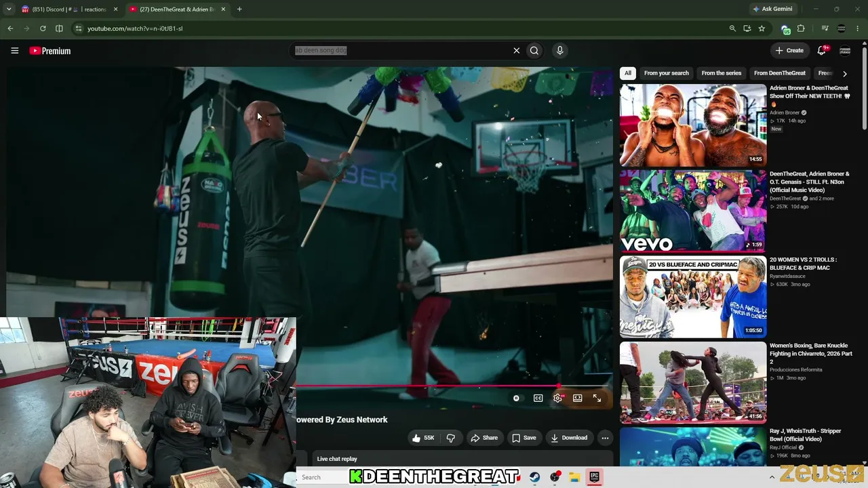Open Chrome three-dot menu

pos(858,28)
